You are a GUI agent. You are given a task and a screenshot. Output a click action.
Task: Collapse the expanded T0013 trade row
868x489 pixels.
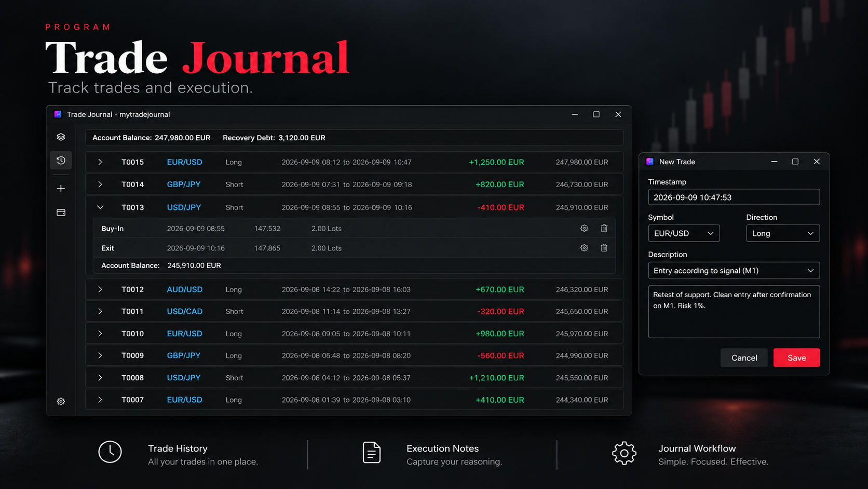(100, 207)
